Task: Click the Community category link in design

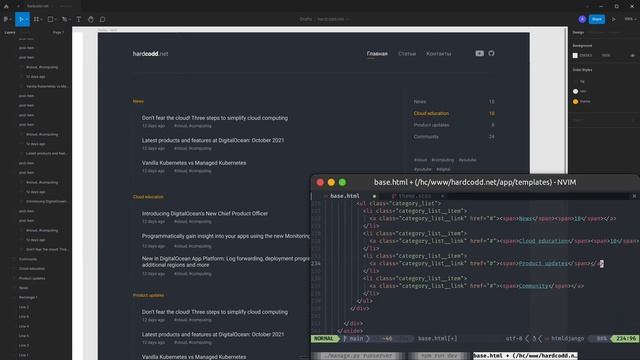Action: click(426, 137)
